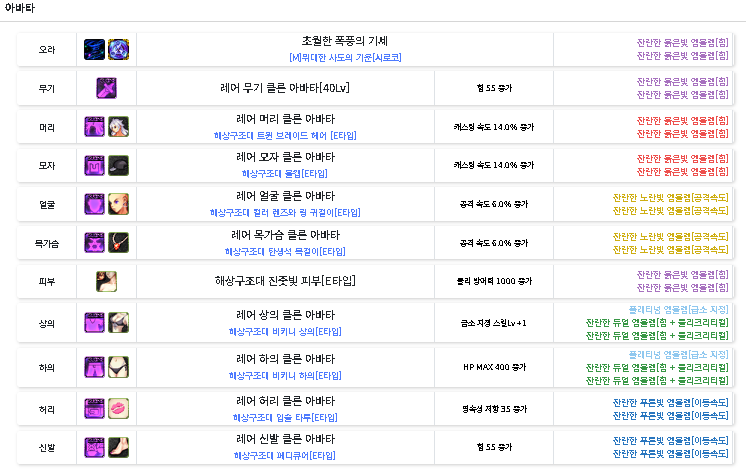
Task: Select the foot pedicure icon in 신발 row
Action: coord(118,448)
